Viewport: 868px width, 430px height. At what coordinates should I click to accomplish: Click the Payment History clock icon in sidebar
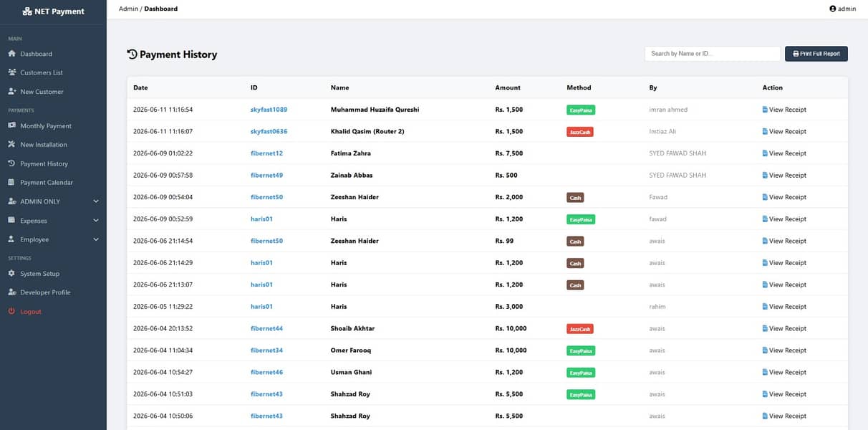11,163
